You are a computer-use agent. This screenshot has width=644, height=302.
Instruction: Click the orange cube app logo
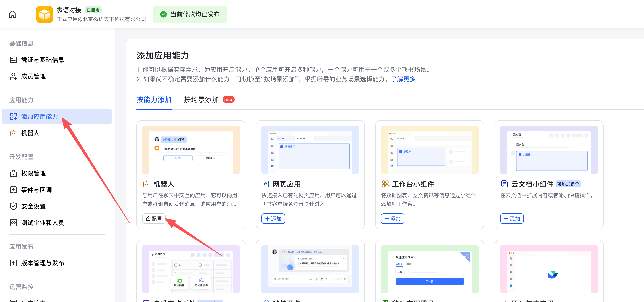tap(45, 15)
